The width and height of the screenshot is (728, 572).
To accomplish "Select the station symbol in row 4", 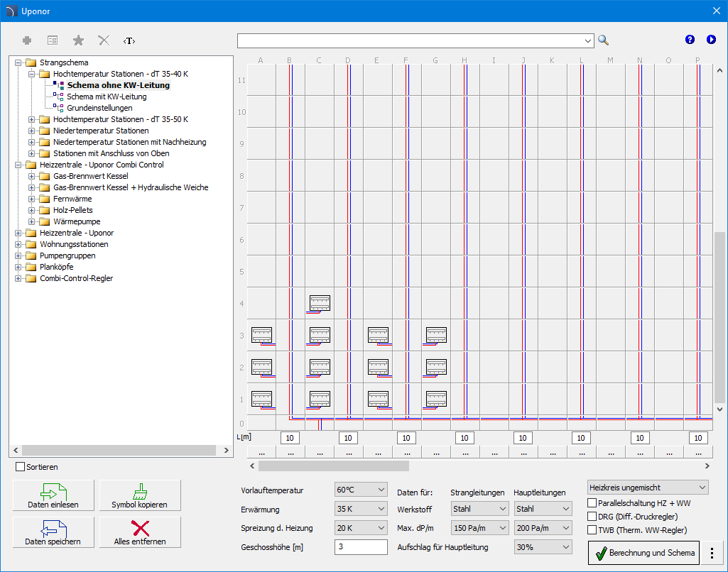I will (320, 304).
